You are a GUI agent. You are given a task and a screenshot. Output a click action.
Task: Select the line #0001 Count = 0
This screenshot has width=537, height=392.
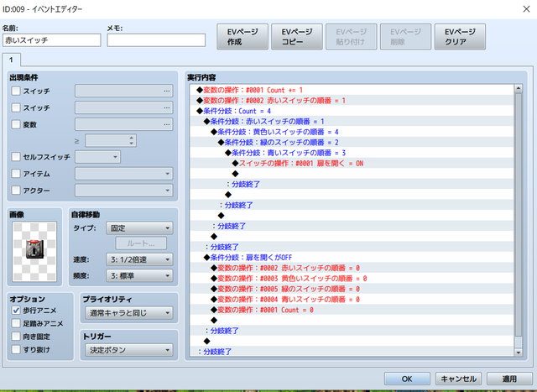pos(352,310)
